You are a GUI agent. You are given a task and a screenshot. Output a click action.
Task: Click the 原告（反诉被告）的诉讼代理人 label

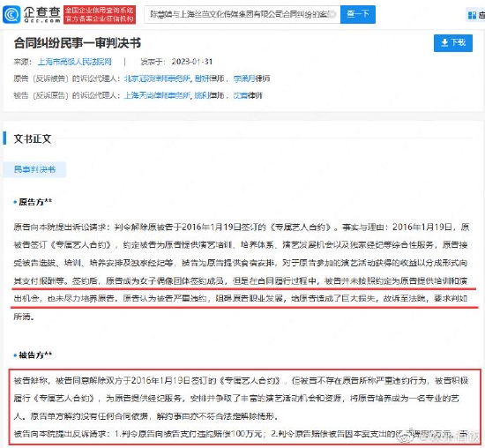[x=66, y=78]
